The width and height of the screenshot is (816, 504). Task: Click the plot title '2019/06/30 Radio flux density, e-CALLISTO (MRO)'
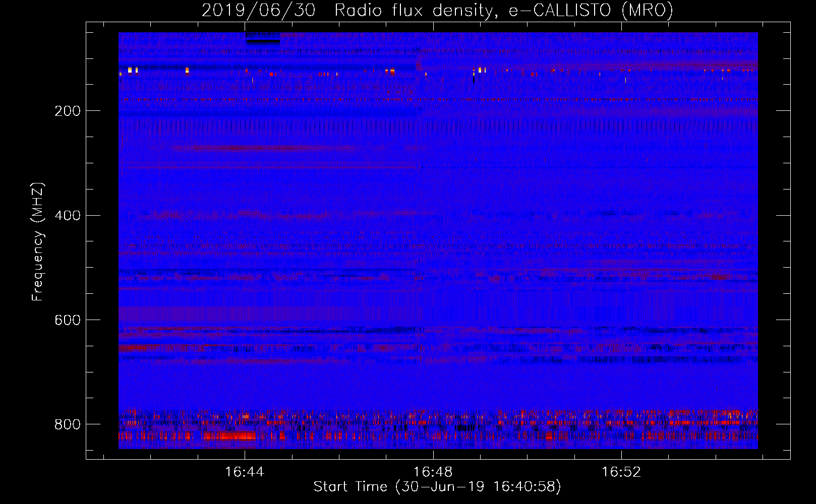tap(437, 10)
